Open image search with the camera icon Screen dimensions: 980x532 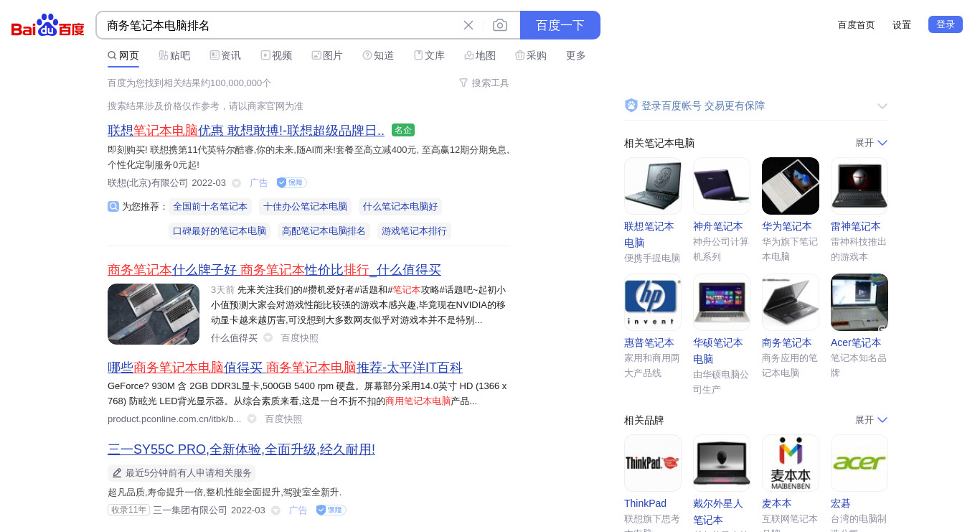pos(500,25)
